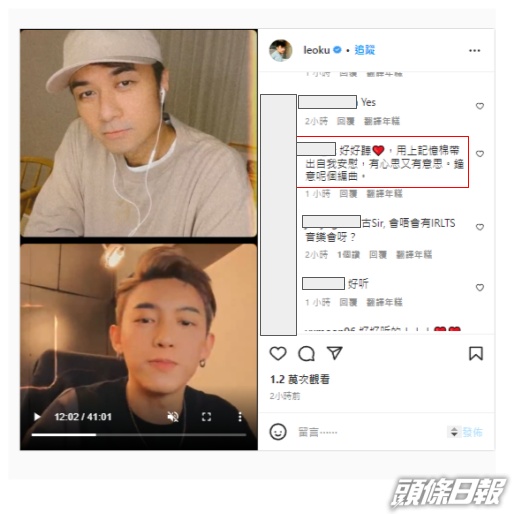Unmute the video with the speaker icon
This screenshot has width=512, height=514.
173,417
